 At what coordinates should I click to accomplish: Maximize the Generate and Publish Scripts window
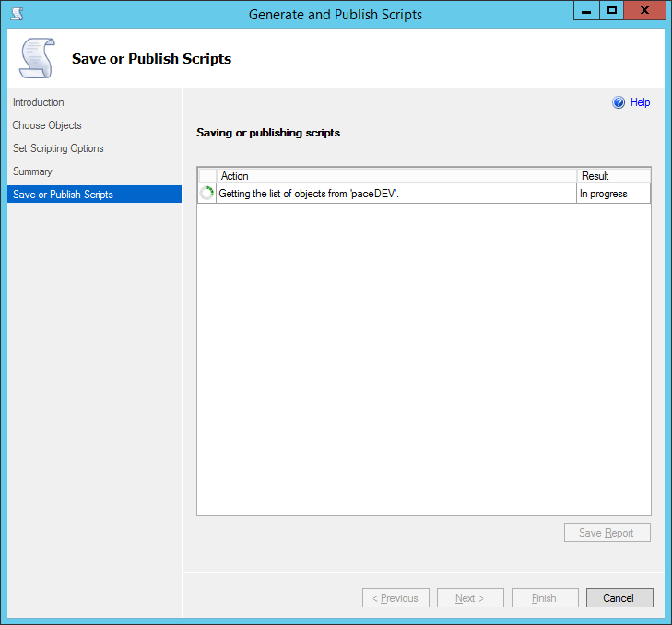coord(611,11)
